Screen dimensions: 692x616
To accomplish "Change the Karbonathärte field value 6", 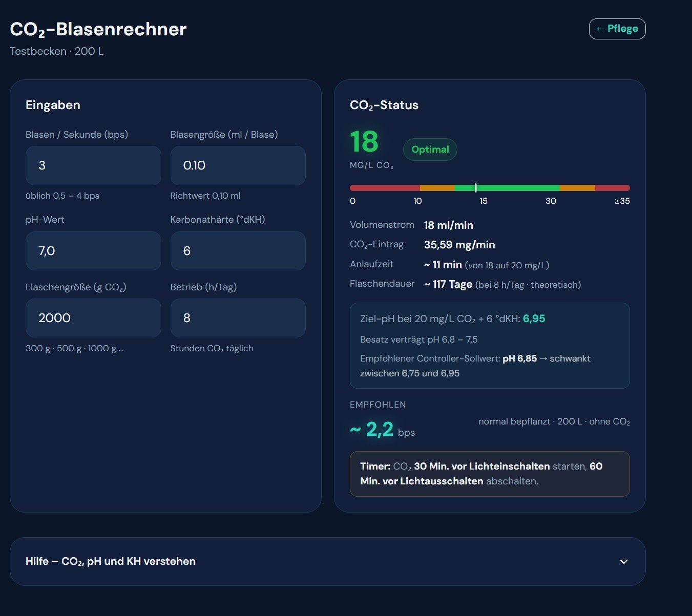I will pos(238,251).
